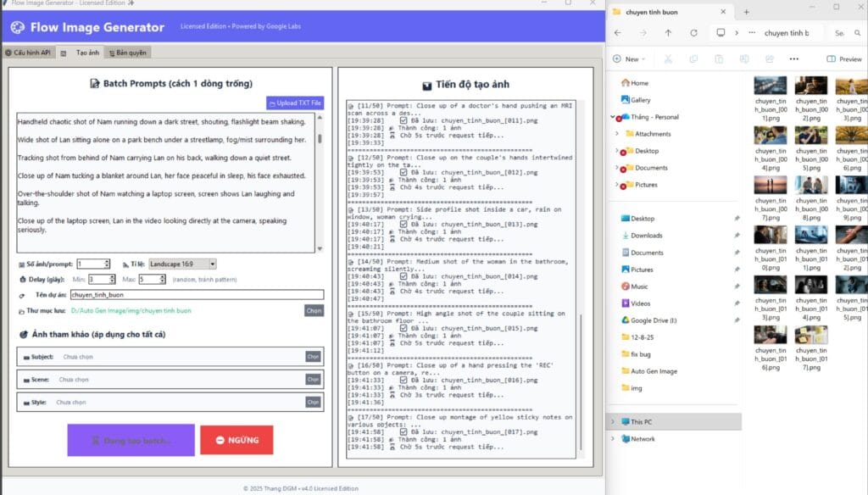Click the Explorer Rename icon

pyautogui.click(x=744, y=58)
